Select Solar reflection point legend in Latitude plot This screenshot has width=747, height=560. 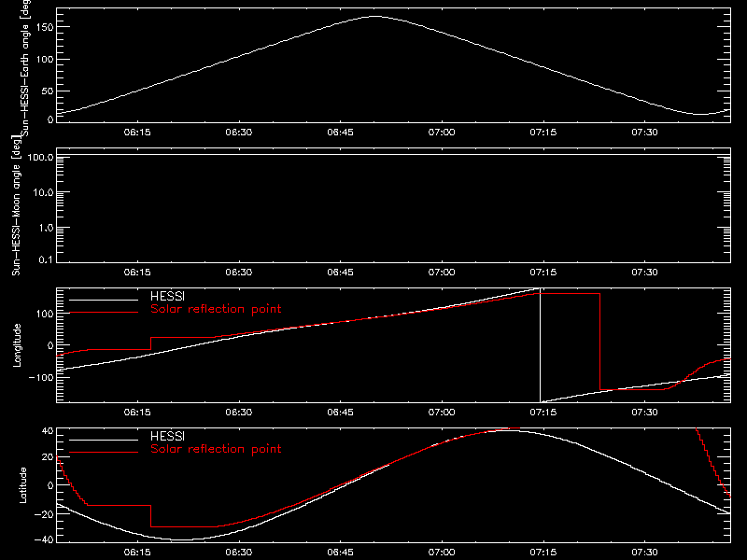pyautogui.click(x=216, y=449)
